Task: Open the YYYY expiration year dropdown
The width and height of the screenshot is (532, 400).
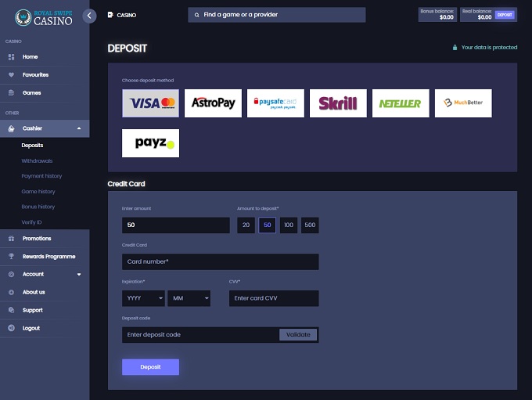Action: tap(143, 298)
